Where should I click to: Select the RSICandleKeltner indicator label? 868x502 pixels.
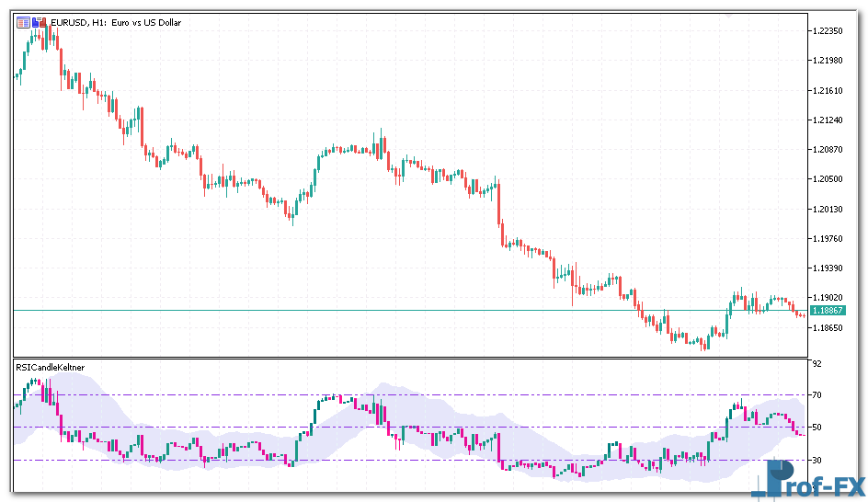pyautogui.click(x=51, y=367)
